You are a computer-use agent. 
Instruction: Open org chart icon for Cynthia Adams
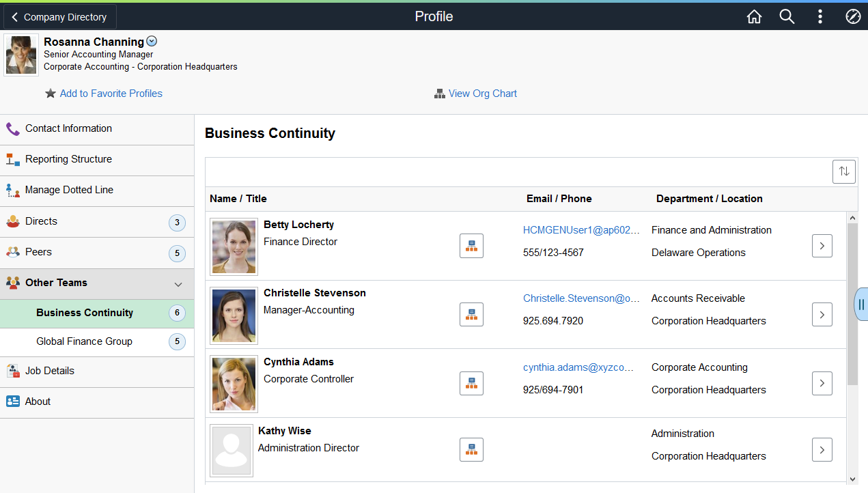[471, 383]
